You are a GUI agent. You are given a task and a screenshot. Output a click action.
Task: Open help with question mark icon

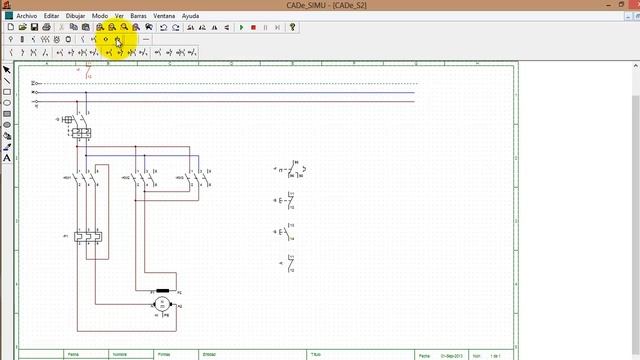[x=292, y=27]
